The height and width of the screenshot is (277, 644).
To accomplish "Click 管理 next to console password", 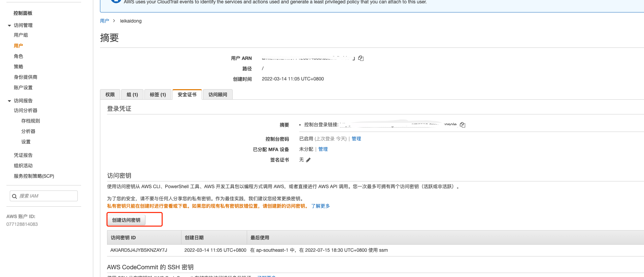I will click(356, 139).
